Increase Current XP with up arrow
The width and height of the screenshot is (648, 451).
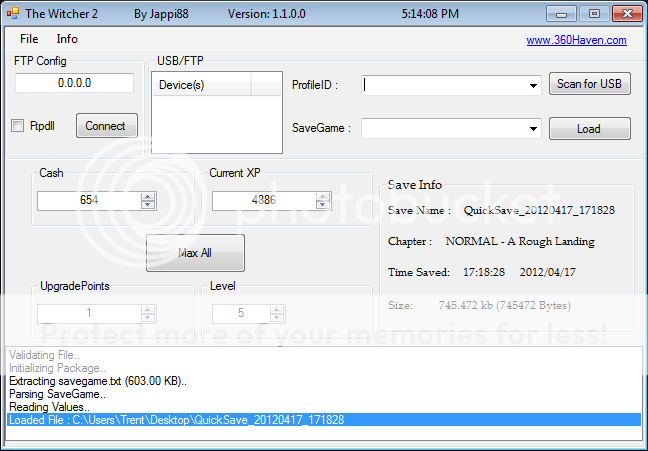[x=323, y=196]
